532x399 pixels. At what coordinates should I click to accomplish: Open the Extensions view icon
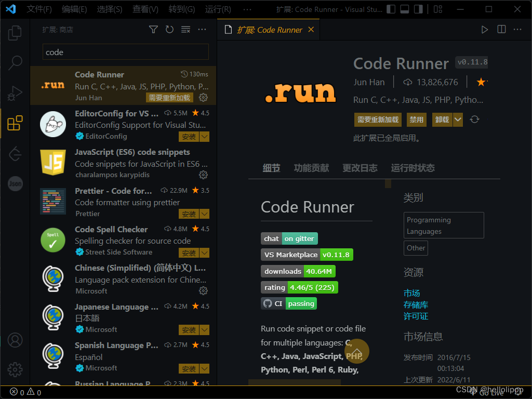[15, 123]
